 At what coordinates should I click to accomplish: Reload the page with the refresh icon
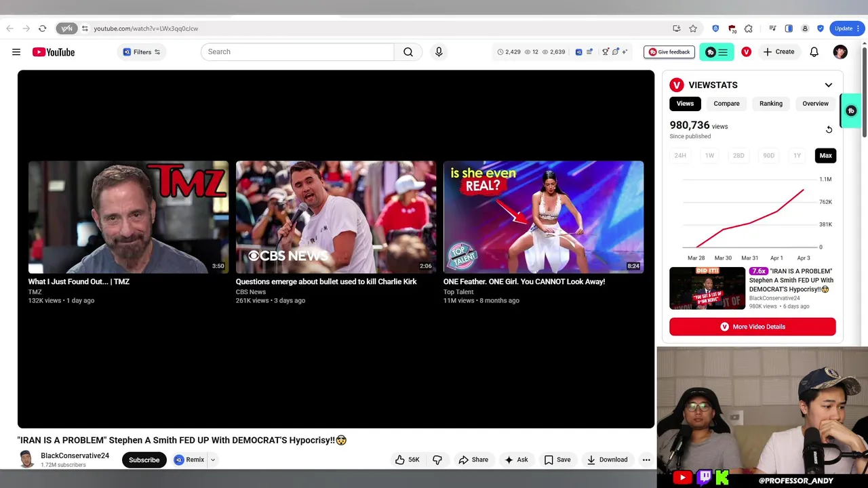coord(42,28)
